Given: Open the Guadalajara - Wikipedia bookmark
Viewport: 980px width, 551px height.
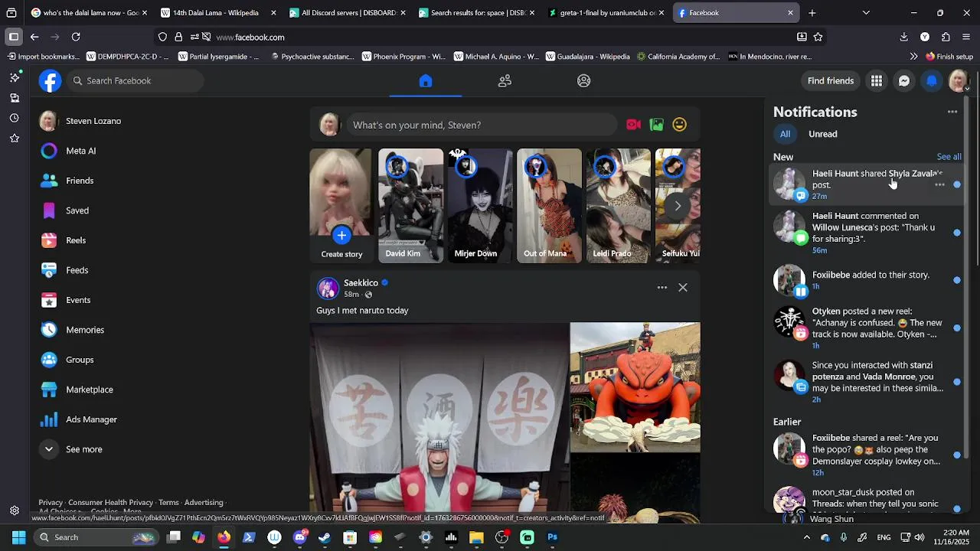Looking at the screenshot, I should click(587, 57).
